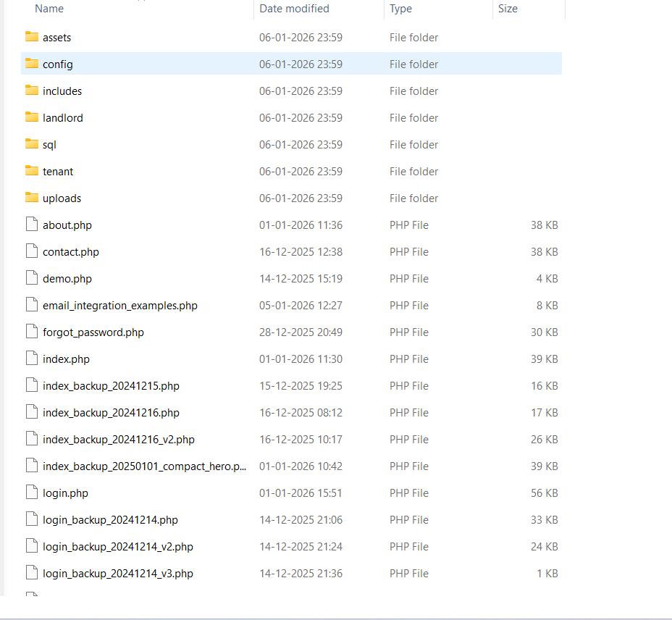This screenshot has width=672, height=620.
Task: Click the uploads folder icon
Action: [x=31, y=198]
